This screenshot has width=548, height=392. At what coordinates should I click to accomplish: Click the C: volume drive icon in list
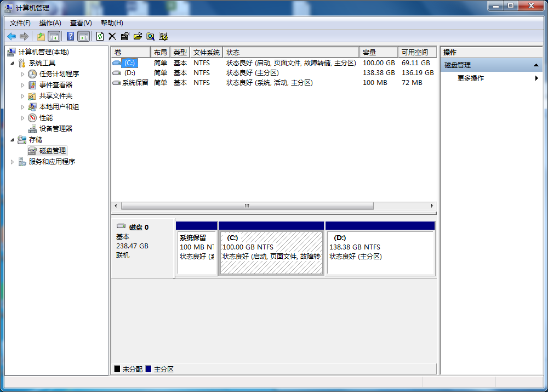click(x=117, y=63)
